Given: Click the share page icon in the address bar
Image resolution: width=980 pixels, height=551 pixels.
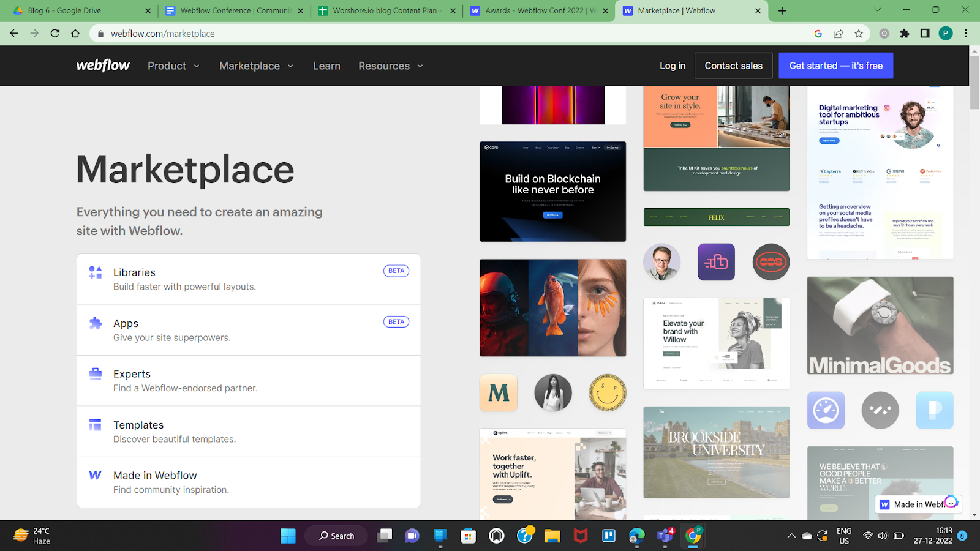Looking at the screenshot, I should [839, 34].
